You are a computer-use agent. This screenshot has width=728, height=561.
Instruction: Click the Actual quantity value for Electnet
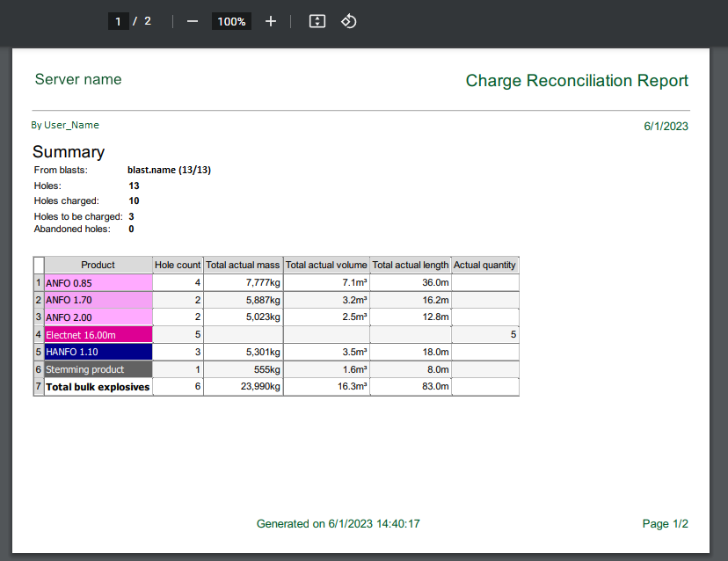coord(513,334)
